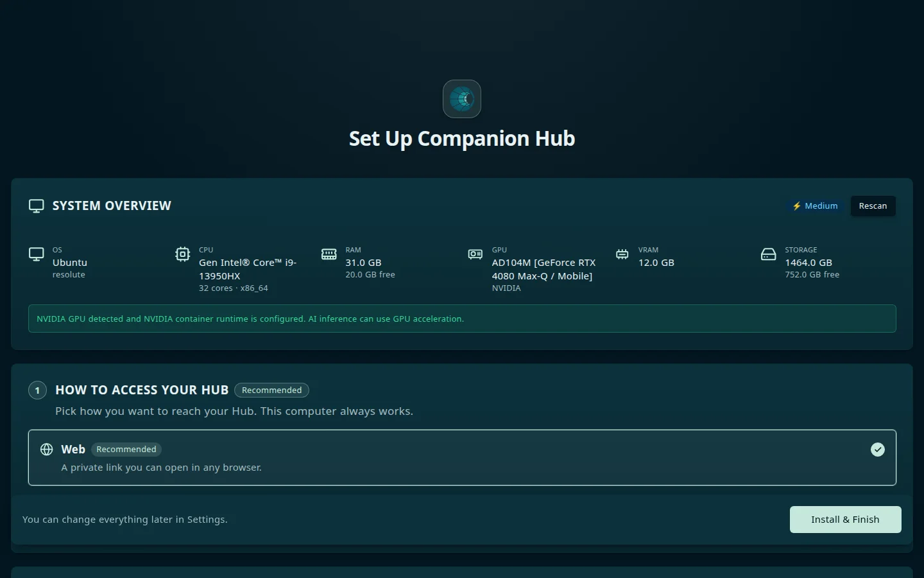Toggle the Web option checkmark
The height and width of the screenshot is (578, 924).
[x=878, y=450]
